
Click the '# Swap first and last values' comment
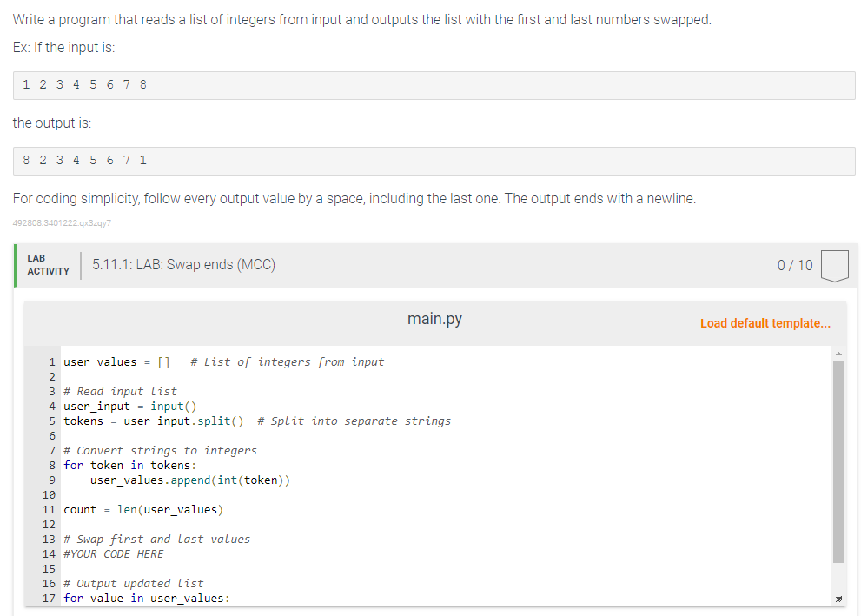click(x=156, y=540)
